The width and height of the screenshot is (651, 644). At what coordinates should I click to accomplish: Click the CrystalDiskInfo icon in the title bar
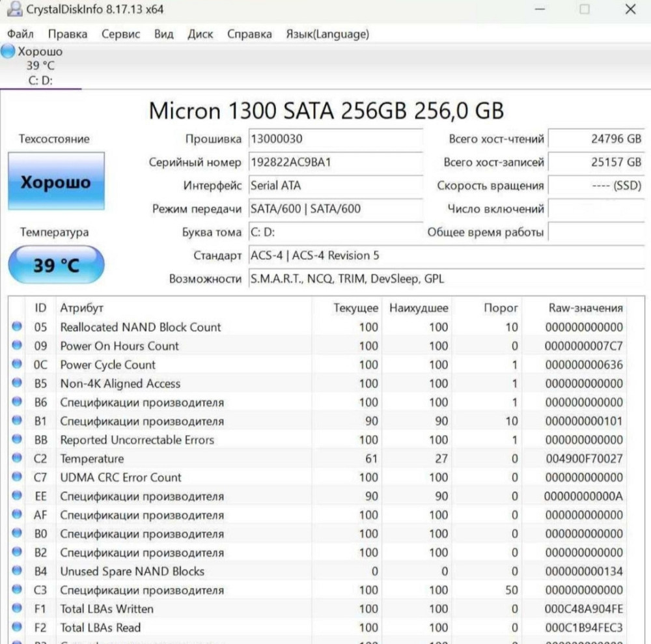(x=14, y=10)
